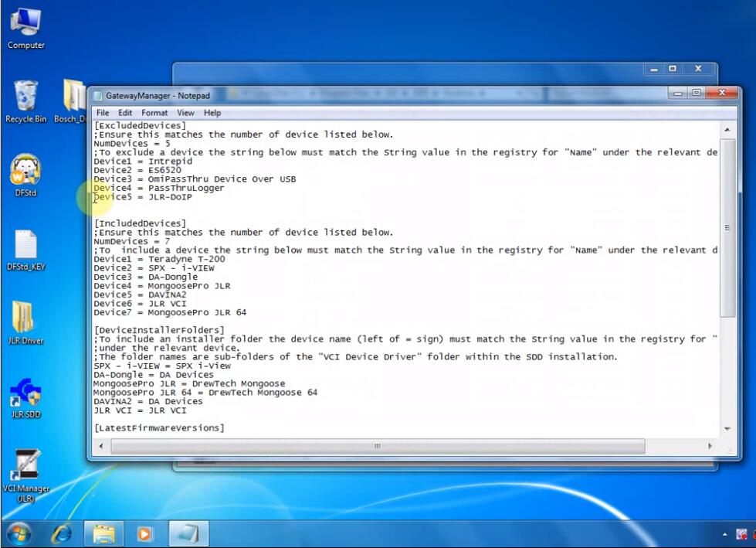Click the Windows Start orb
The image size is (756, 548).
pyautogui.click(x=19, y=534)
